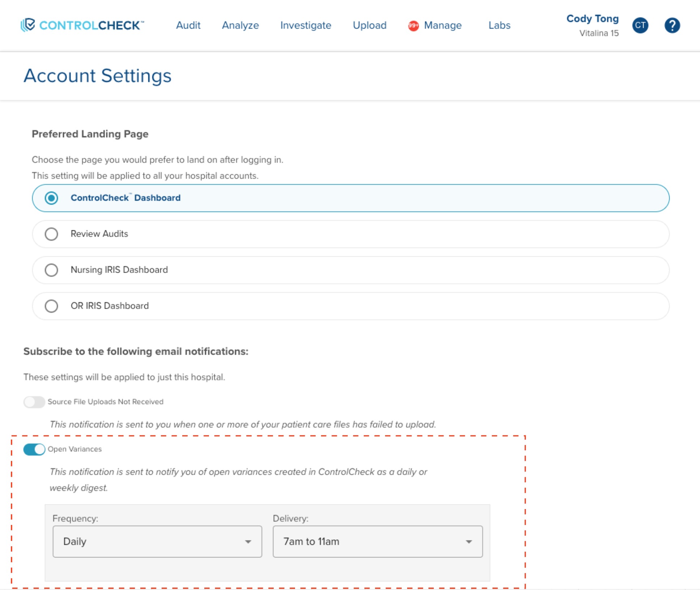Click the Delivery dropdown arrow icon
This screenshot has width=700, height=590.
pos(469,542)
